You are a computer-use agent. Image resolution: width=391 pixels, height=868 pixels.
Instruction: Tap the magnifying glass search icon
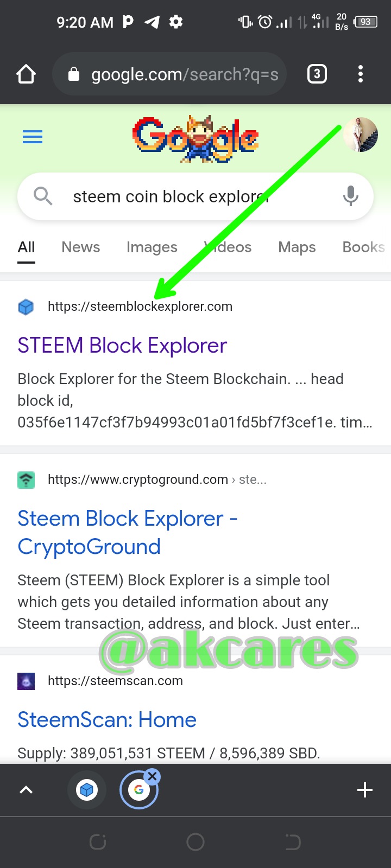43,196
